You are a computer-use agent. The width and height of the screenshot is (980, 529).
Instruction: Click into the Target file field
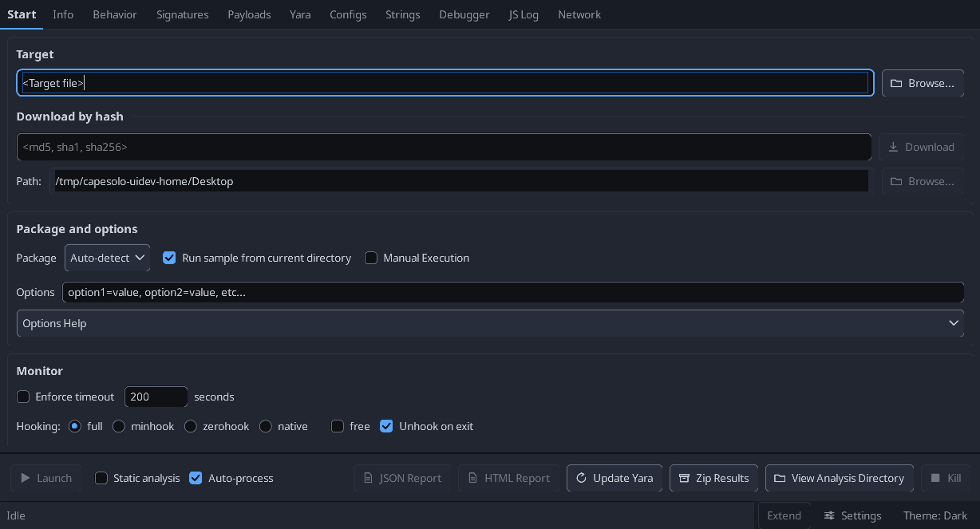[x=445, y=83]
